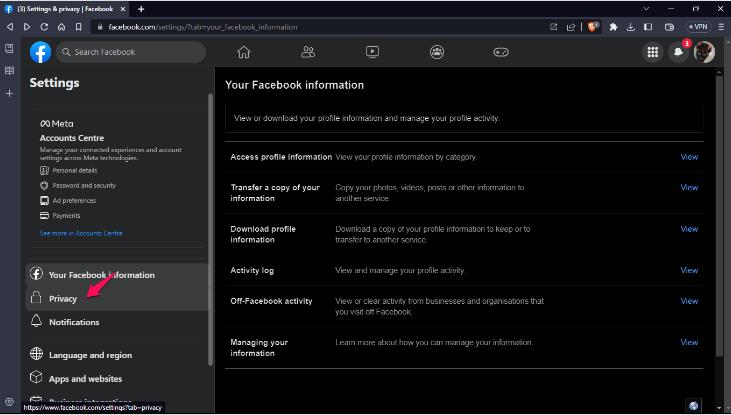This screenshot has width=731, height=415.
Task: Click the browser back arrow
Action: pos(10,27)
